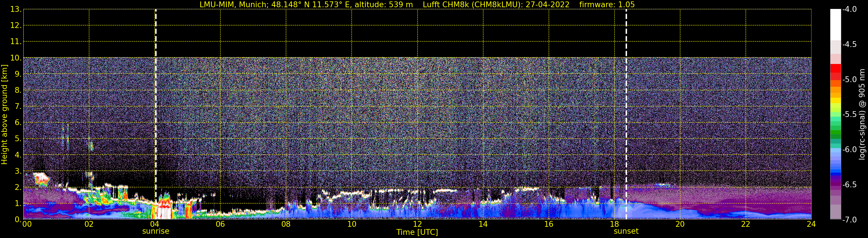Click the 'Lufft CHM8k (CHM8kLMU)' instrument label

point(472,4)
